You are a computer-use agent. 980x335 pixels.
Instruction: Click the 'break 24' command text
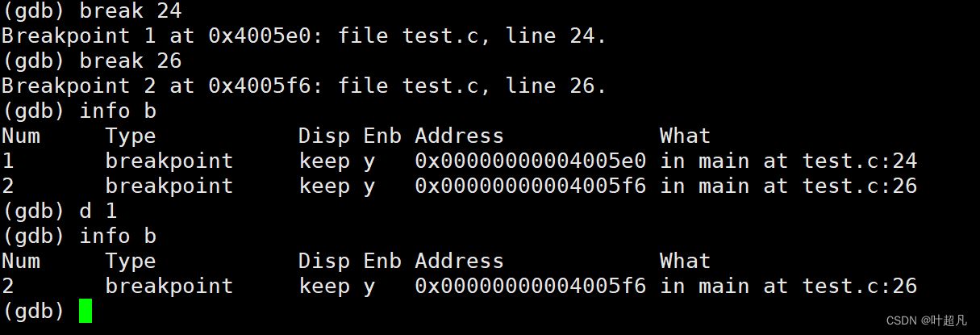pos(130,11)
